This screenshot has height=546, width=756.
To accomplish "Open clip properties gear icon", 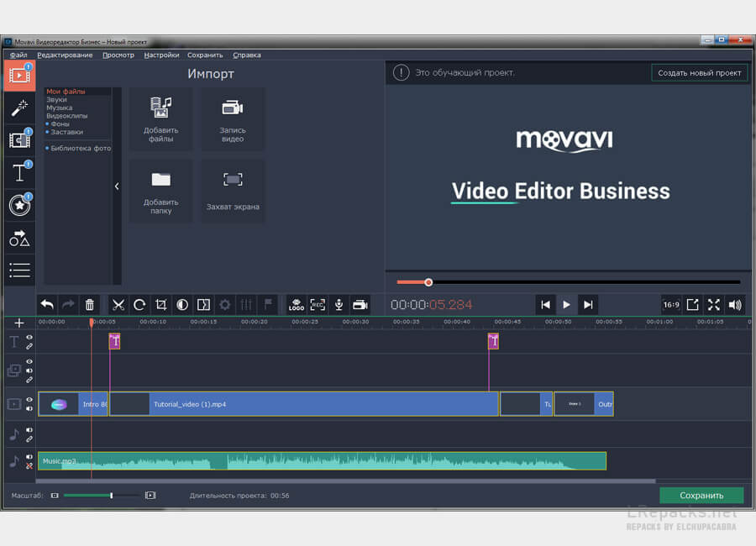I will tap(224, 304).
